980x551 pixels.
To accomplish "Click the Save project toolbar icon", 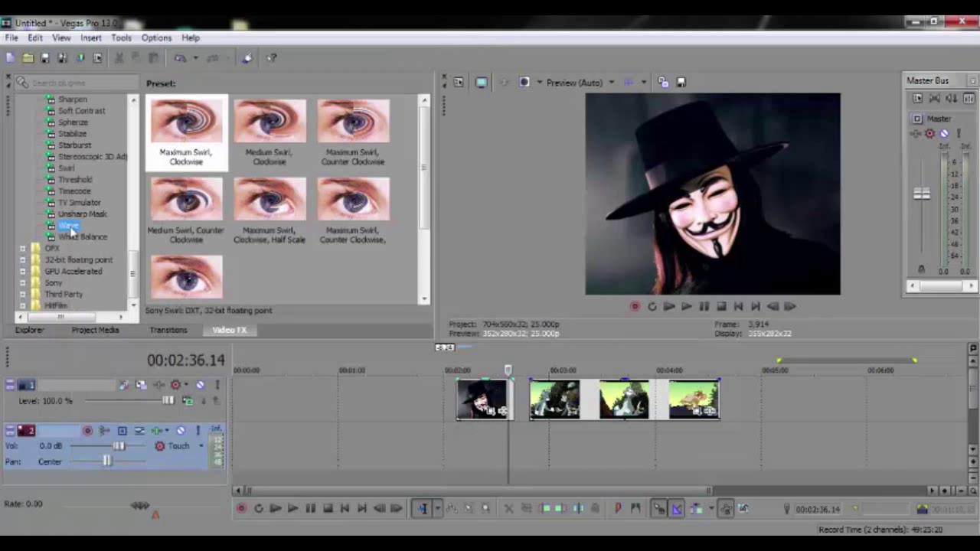I will tap(45, 58).
